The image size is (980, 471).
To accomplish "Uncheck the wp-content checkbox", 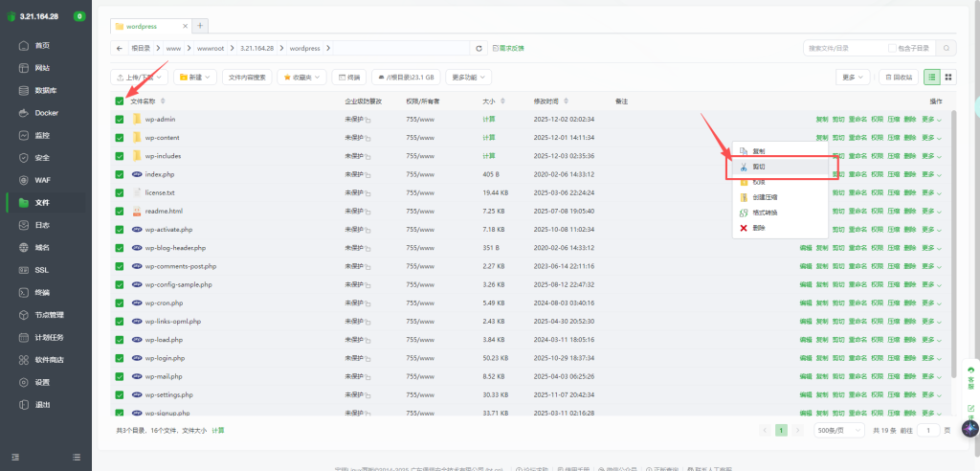I will point(120,138).
